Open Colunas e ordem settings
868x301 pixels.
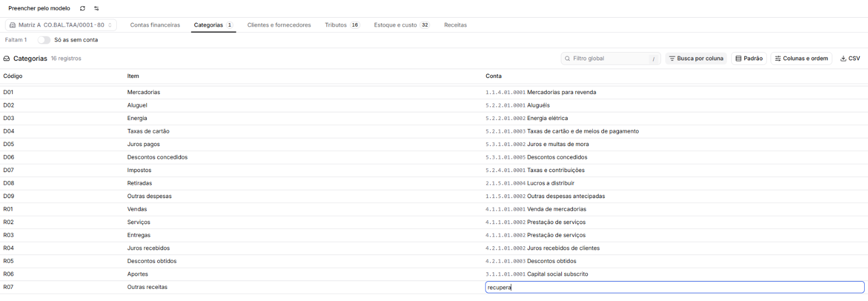coord(801,58)
